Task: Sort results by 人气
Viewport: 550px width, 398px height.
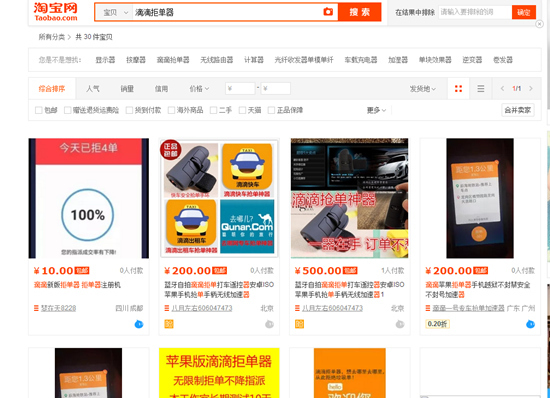Action: click(x=93, y=89)
